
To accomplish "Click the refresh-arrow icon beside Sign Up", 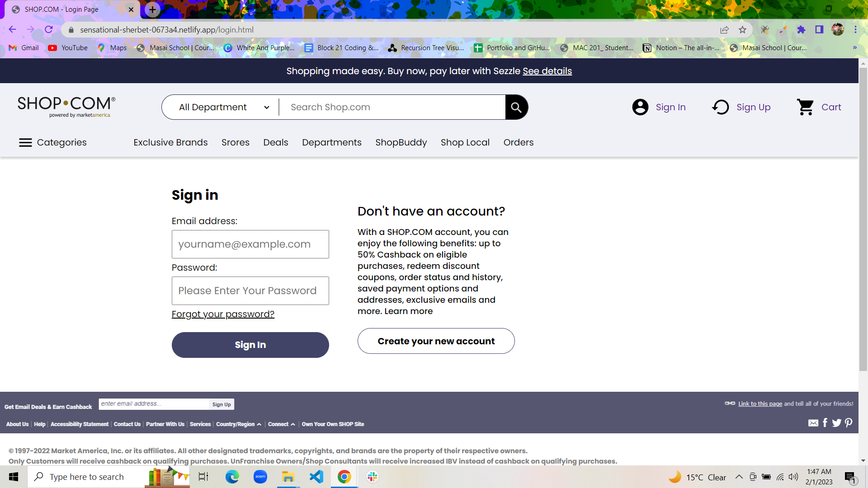I will tap(721, 107).
